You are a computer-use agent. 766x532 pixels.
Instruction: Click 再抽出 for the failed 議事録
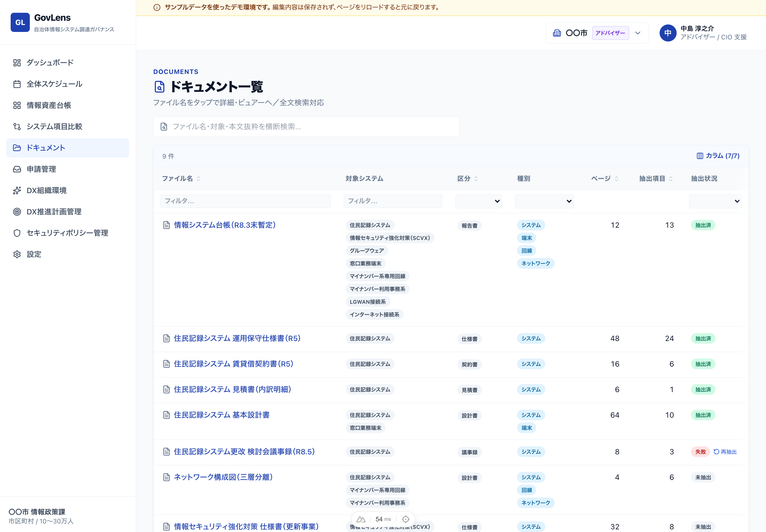(725, 452)
